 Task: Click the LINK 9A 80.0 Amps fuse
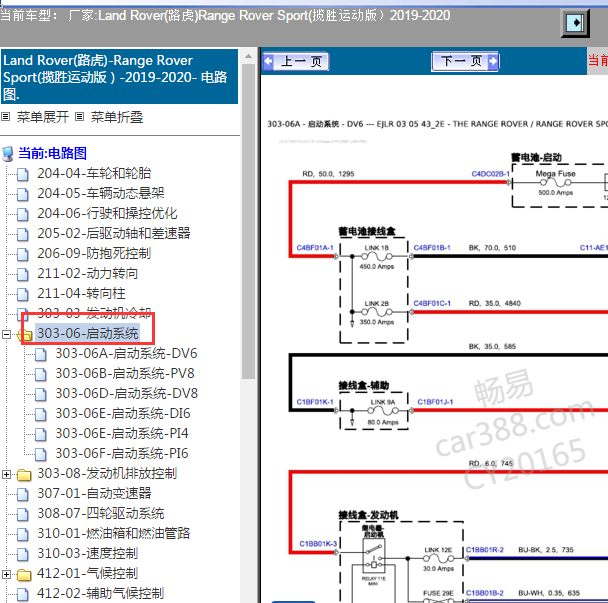pos(383,411)
